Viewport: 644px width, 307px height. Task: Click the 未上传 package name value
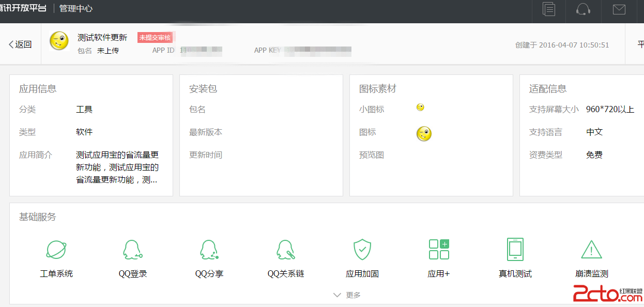108,51
